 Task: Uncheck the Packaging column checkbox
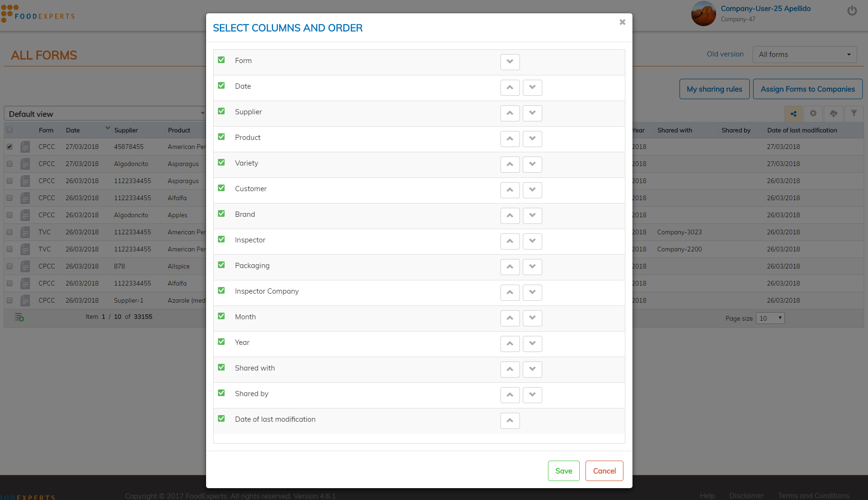(x=221, y=265)
